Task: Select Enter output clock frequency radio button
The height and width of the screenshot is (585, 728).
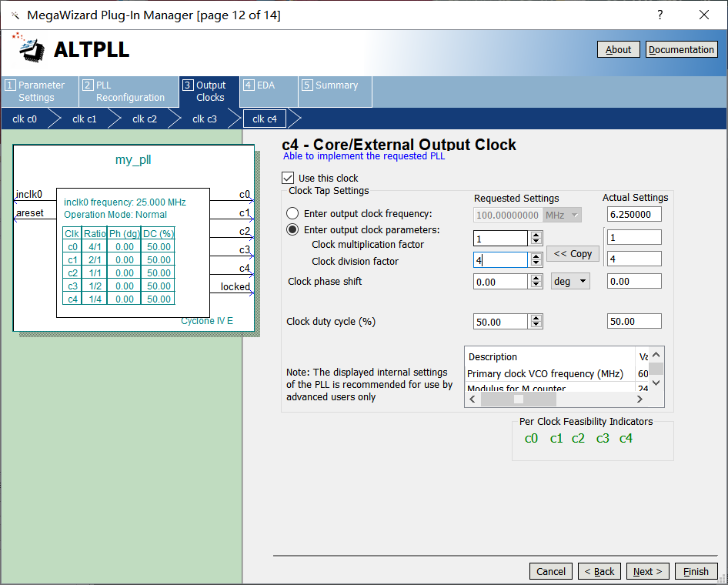Action: point(292,213)
